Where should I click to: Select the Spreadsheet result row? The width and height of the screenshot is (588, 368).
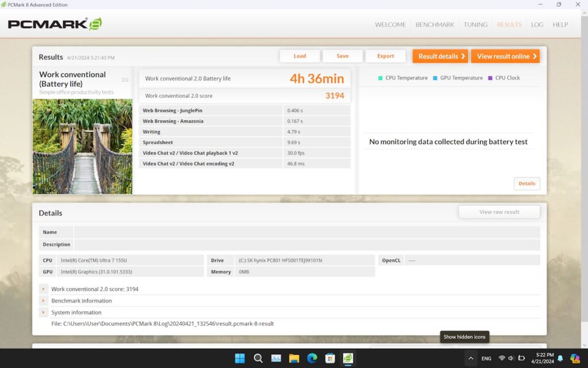(245, 143)
